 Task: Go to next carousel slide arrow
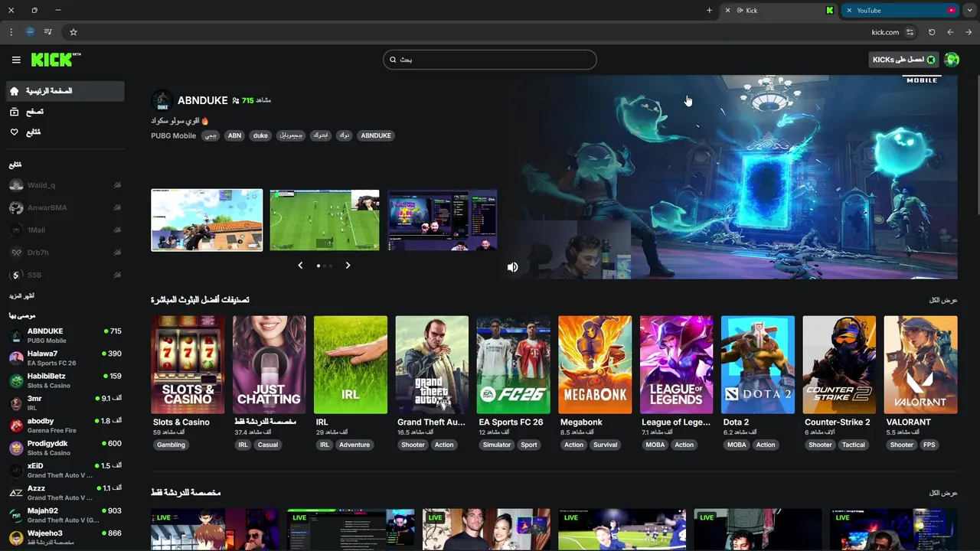[348, 266]
